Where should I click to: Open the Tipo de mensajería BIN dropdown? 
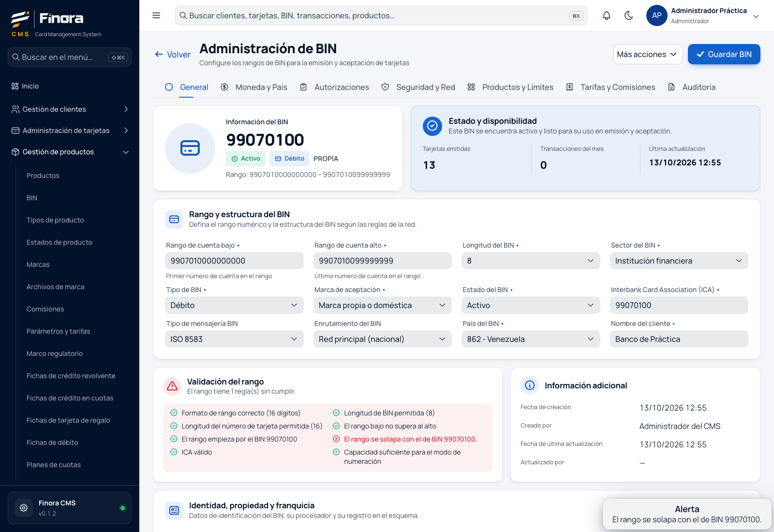[x=234, y=339]
